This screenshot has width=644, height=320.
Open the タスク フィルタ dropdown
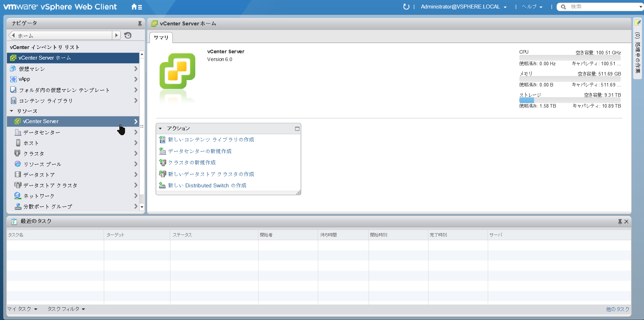[x=66, y=309]
